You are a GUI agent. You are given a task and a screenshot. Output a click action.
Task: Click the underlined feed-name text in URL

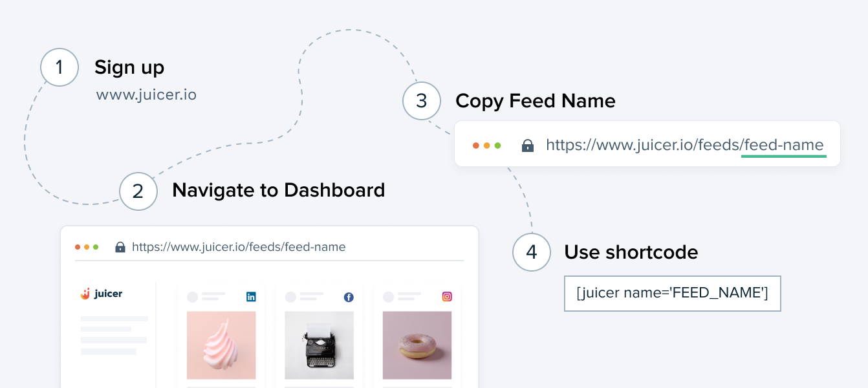point(784,145)
